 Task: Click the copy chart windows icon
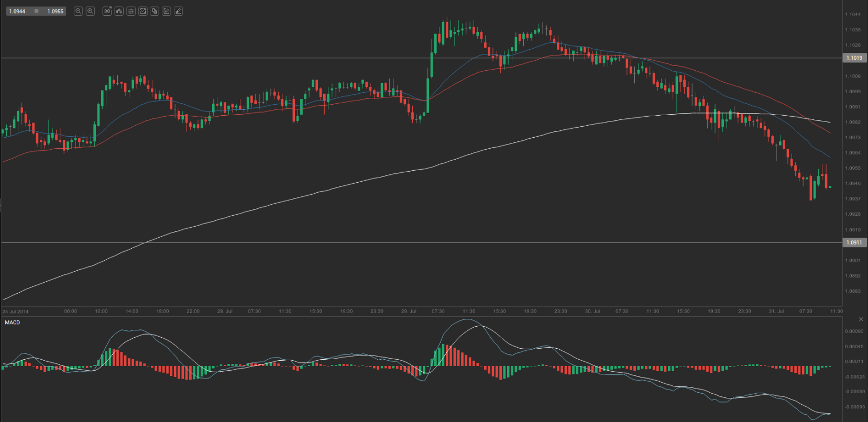coord(155,11)
